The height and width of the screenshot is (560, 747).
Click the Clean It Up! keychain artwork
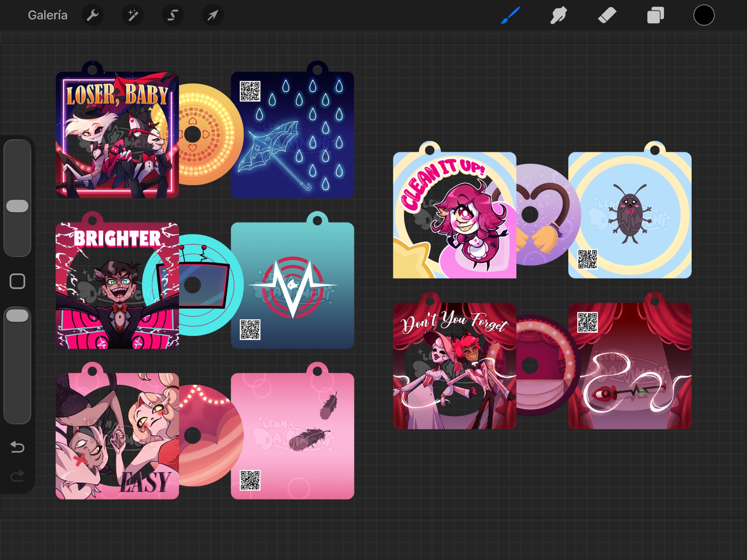tap(454, 215)
